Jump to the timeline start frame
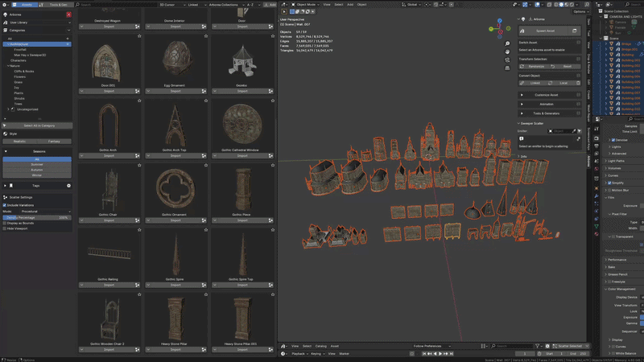Image resolution: width=644 pixels, height=362 pixels. pos(424,353)
